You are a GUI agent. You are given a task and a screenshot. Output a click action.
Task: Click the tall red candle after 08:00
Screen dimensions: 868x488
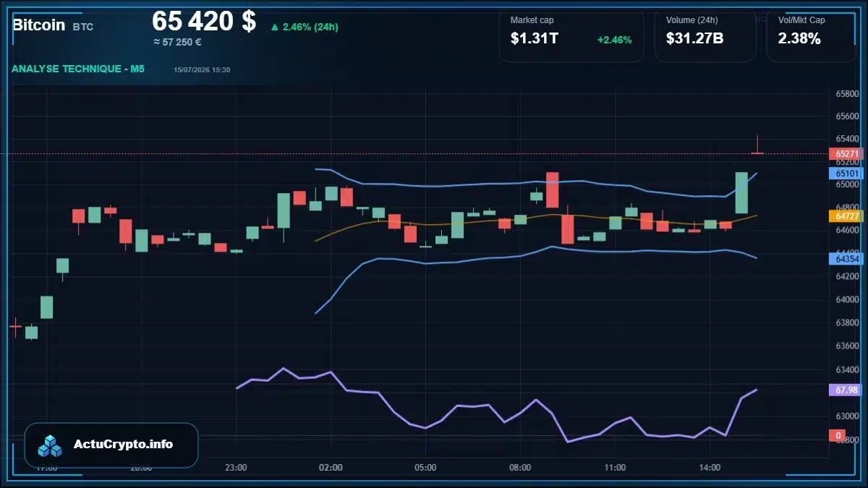pos(552,189)
